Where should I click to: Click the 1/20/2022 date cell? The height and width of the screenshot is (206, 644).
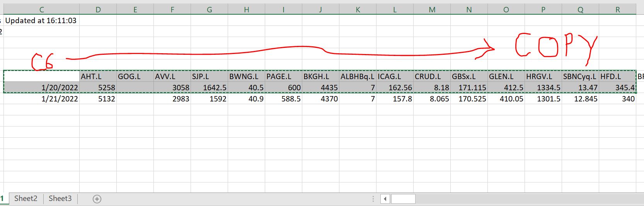(x=41, y=88)
